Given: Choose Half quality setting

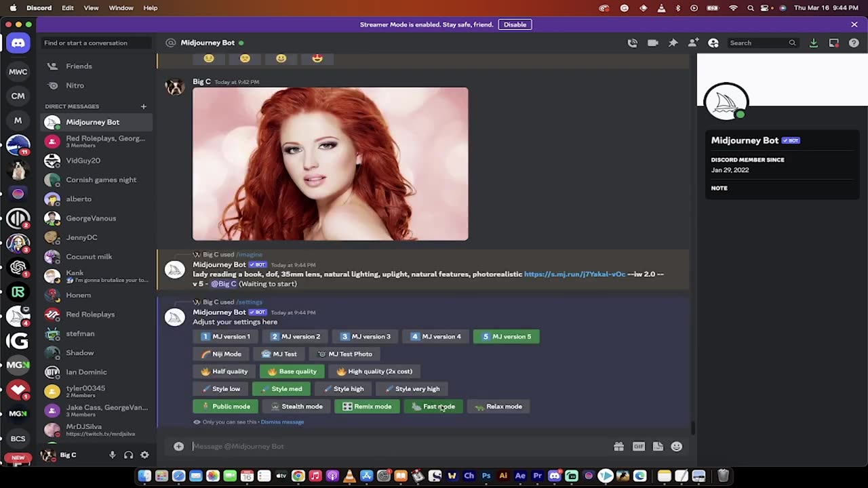Looking at the screenshot, I should click(x=224, y=371).
